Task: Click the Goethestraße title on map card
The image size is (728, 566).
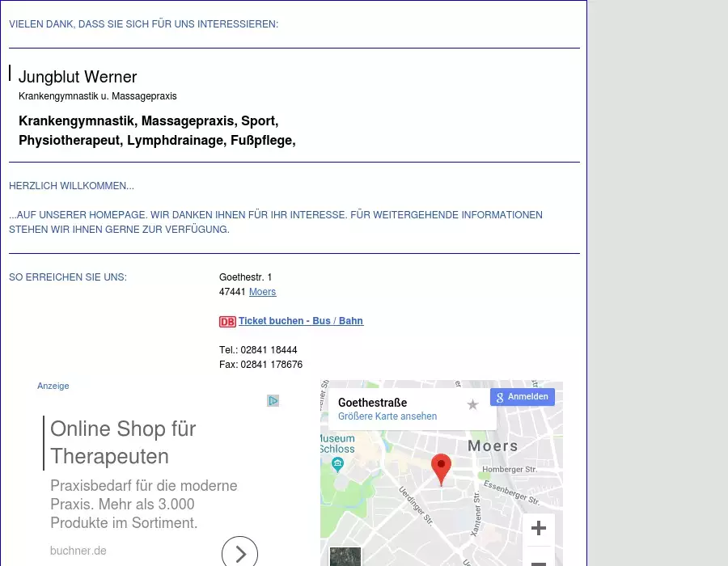Action: tap(372, 403)
